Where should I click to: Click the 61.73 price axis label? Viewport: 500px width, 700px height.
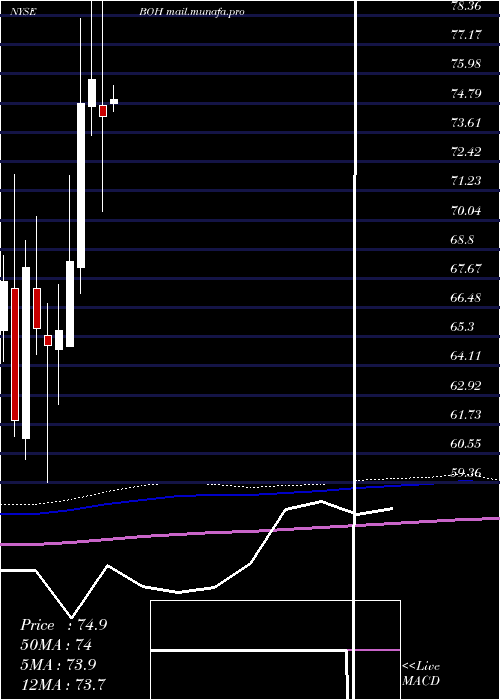tap(466, 414)
